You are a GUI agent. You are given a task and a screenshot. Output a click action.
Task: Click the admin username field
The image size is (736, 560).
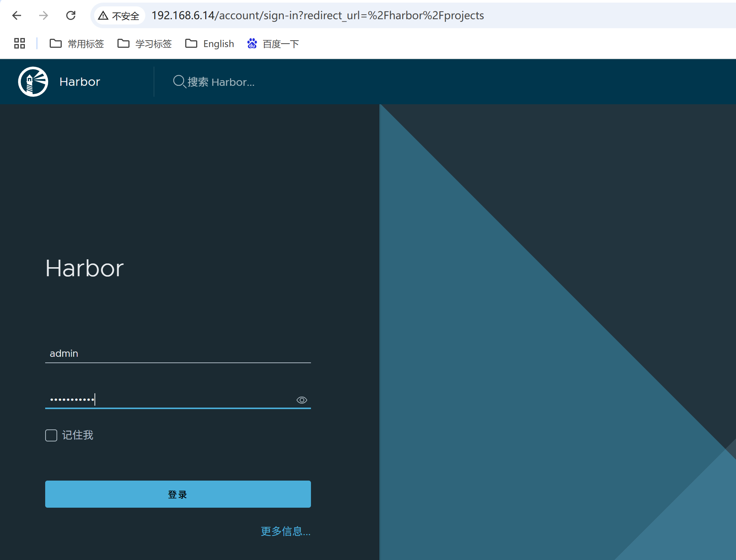(x=178, y=353)
